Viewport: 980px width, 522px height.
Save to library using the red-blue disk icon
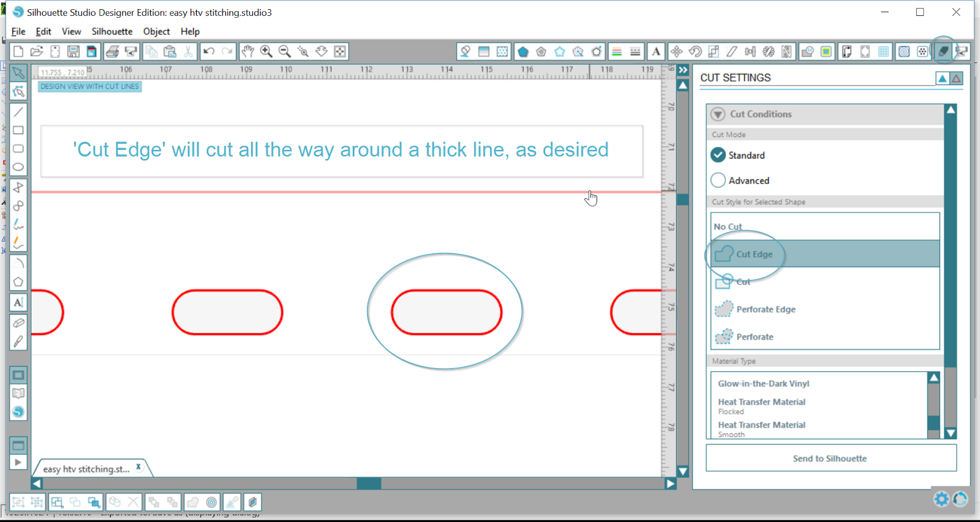[91, 51]
